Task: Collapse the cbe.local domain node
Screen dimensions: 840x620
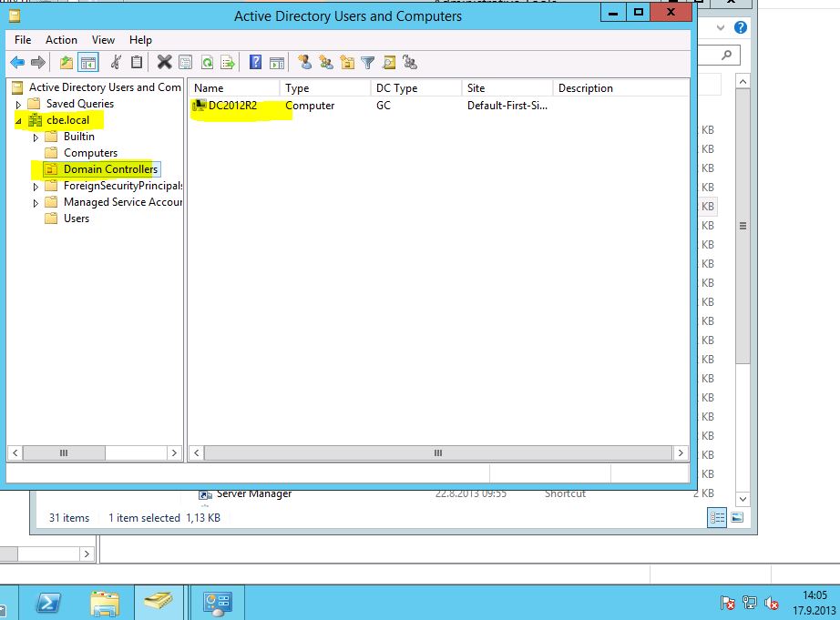Action: (18, 121)
